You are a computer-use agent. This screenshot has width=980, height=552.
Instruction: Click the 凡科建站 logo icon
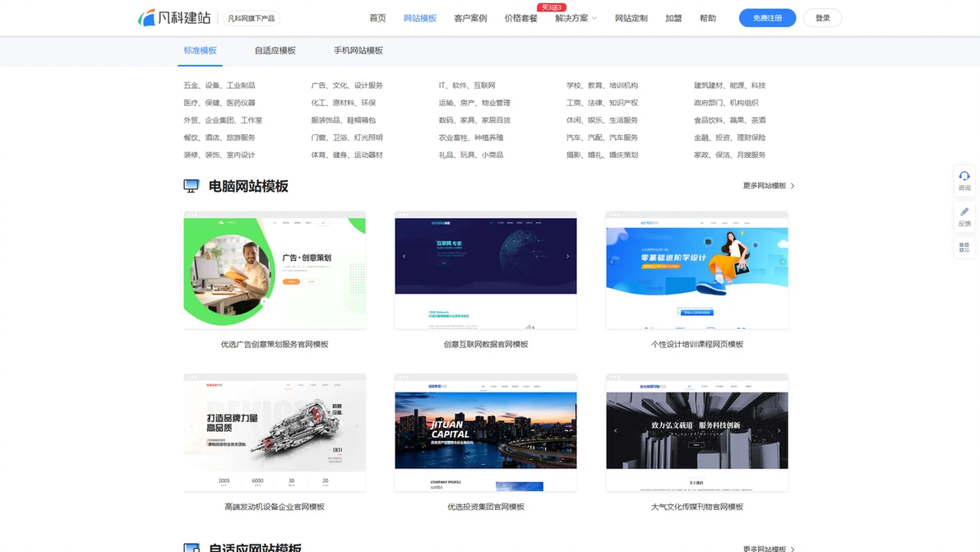click(146, 16)
